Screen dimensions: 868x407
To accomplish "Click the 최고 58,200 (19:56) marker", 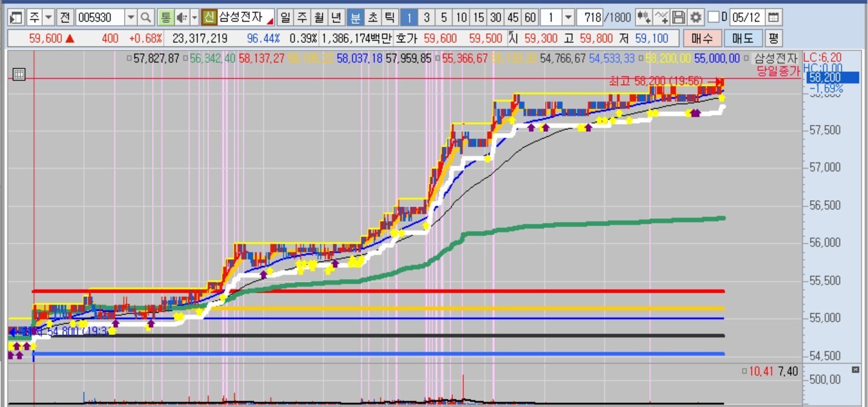I will coord(656,81).
